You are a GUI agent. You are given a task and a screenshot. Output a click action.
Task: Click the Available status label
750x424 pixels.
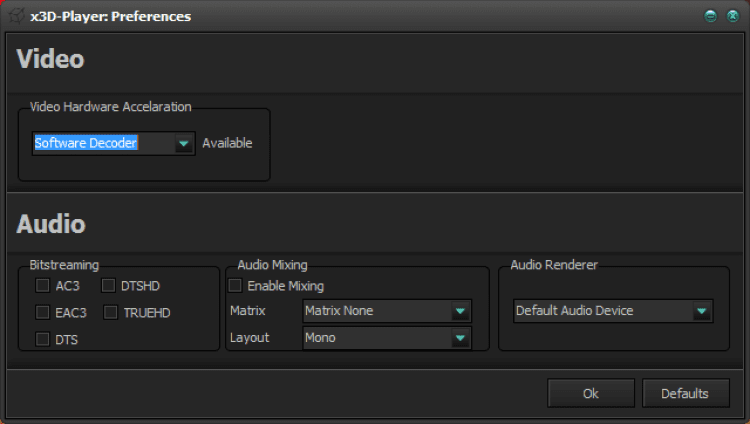(x=227, y=143)
